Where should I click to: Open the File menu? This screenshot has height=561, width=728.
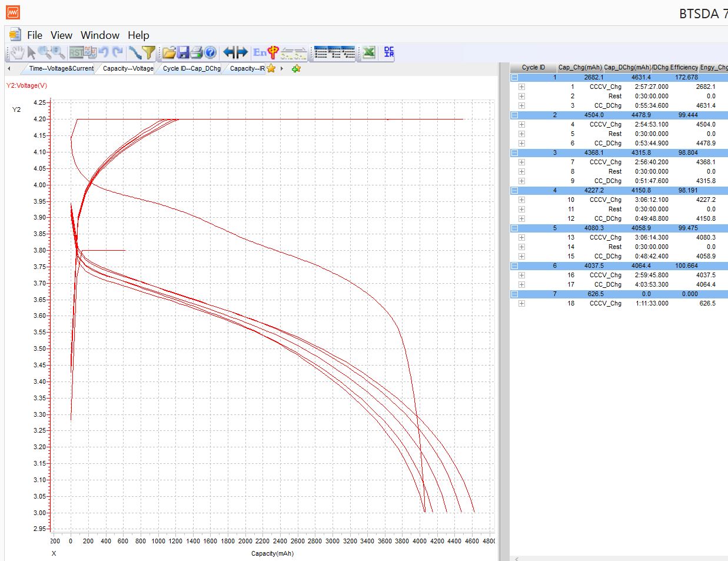click(x=35, y=35)
